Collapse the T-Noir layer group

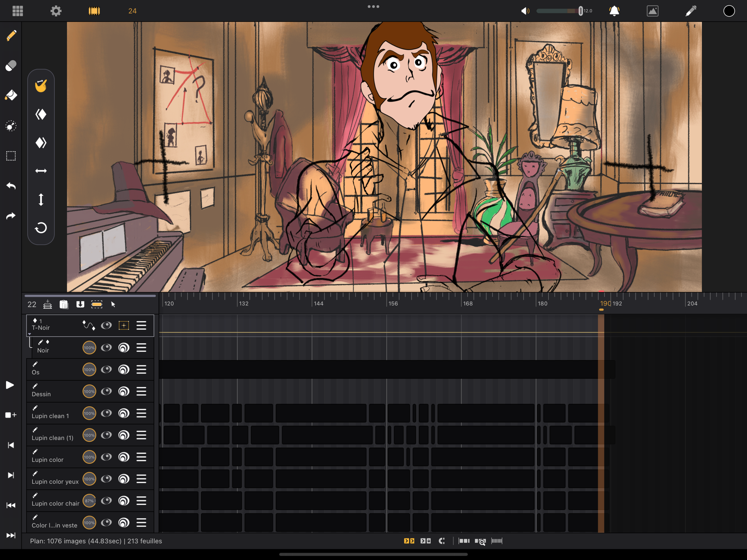[x=29, y=334]
